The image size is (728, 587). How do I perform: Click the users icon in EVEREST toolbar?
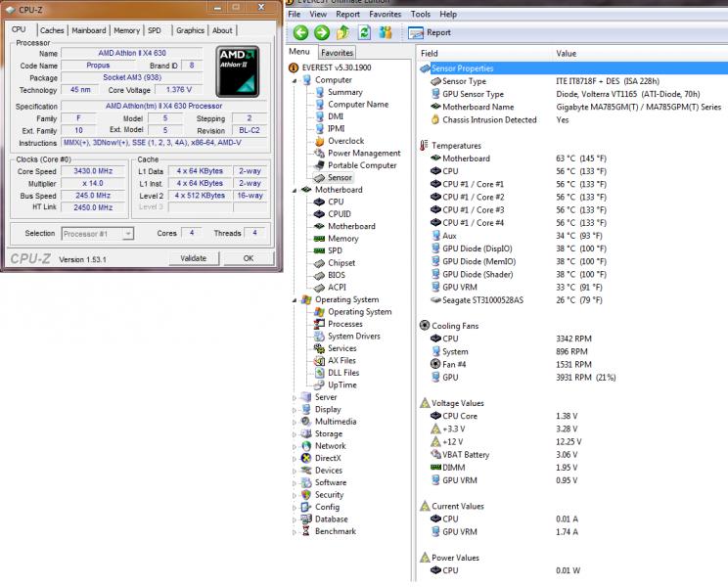pyautogui.click(x=386, y=32)
